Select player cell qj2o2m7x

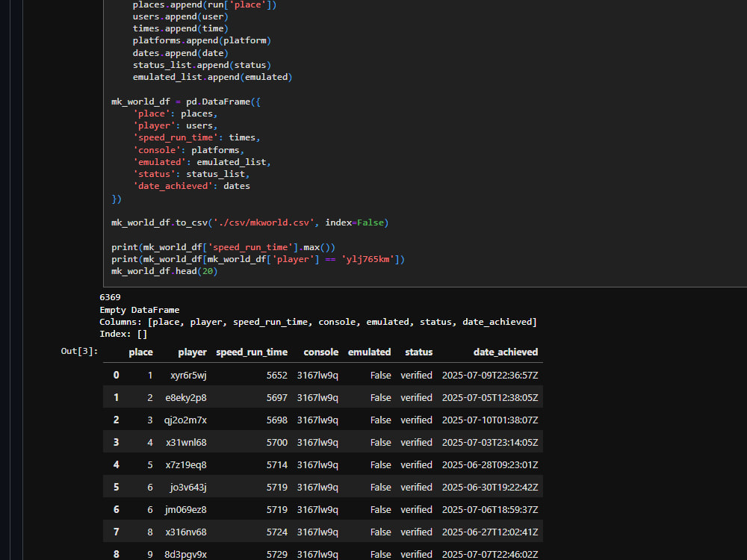[x=185, y=420]
